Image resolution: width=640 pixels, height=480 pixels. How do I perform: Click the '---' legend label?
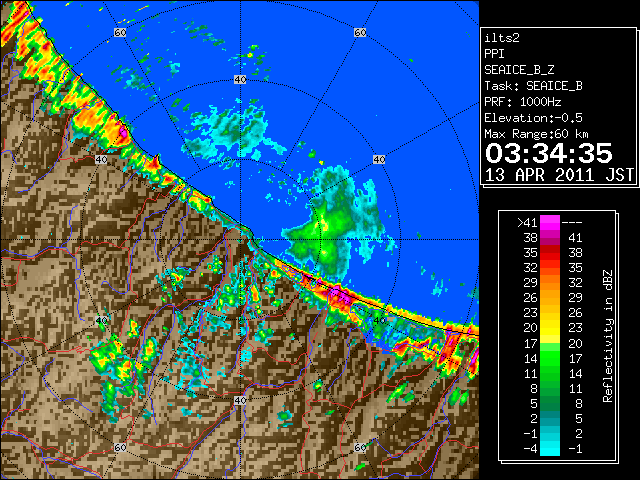tap(572, 222)
